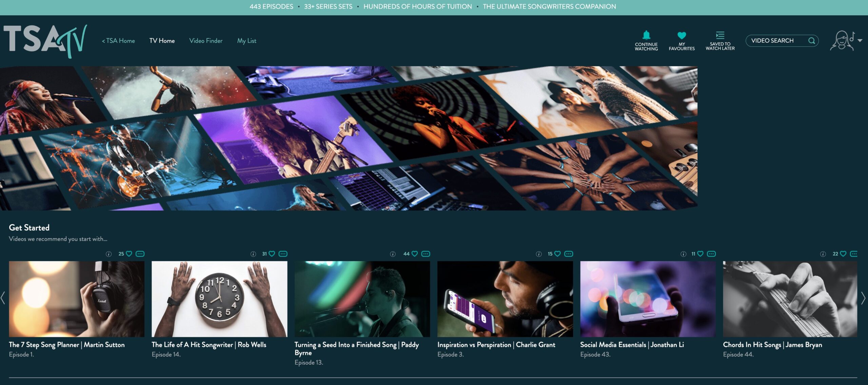Like the Chords In Hit Songs video
868x385 pixels.
point(843,254)
